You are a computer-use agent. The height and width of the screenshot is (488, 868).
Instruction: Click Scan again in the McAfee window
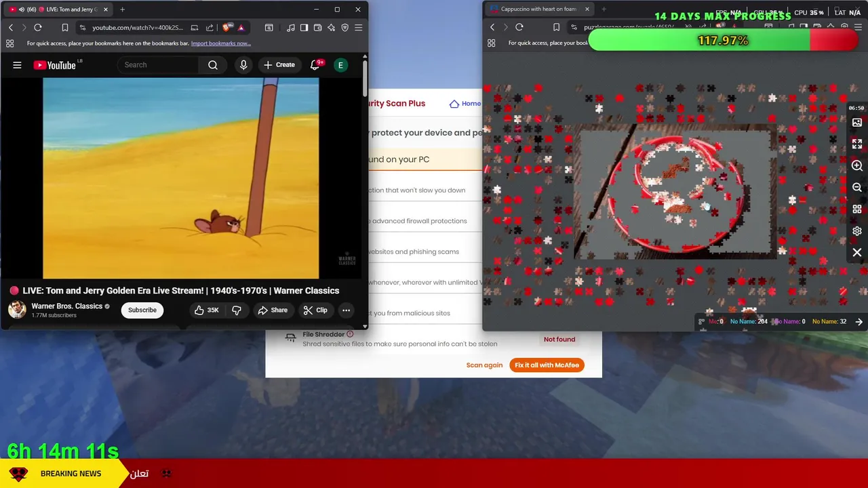pos(484,365)
